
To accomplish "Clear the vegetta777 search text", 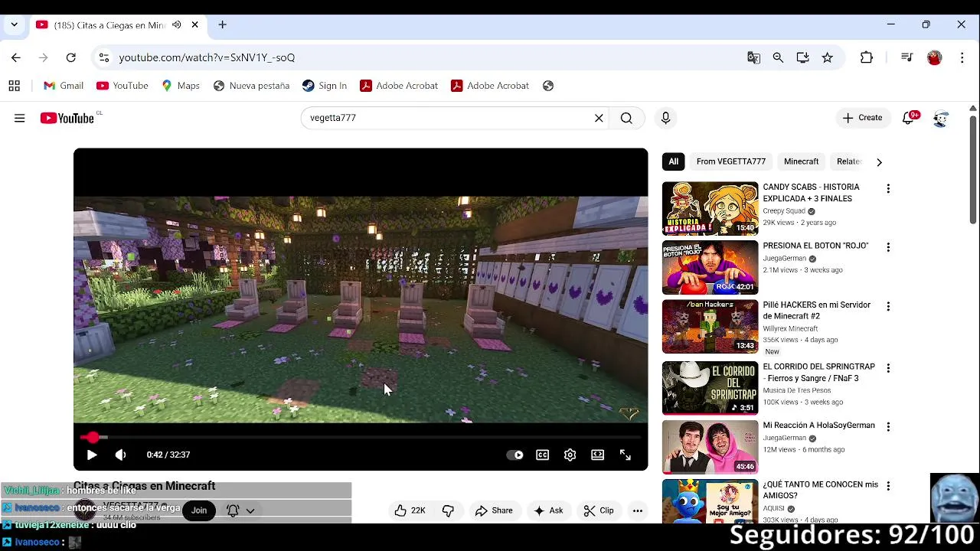I will (x=599, y=118).
